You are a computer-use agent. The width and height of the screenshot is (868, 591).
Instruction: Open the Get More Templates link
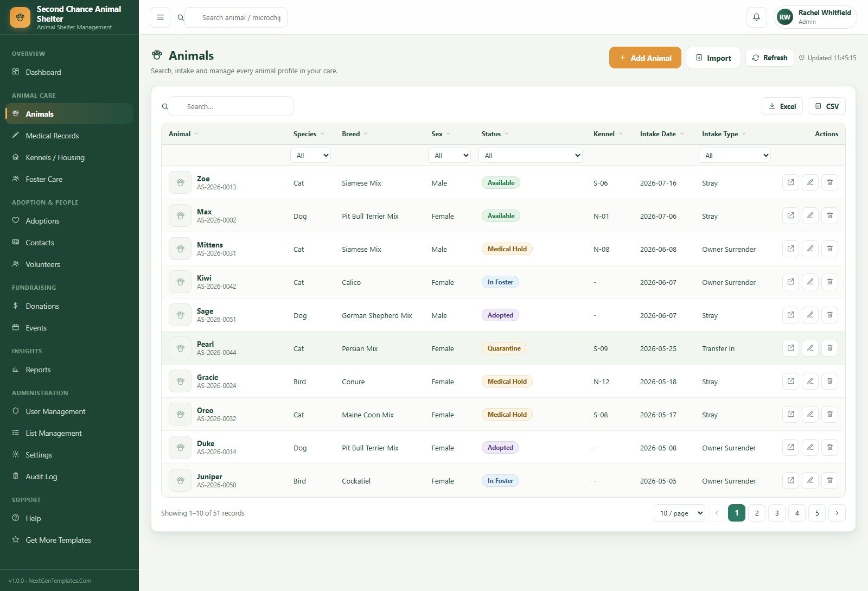[69, 540]
